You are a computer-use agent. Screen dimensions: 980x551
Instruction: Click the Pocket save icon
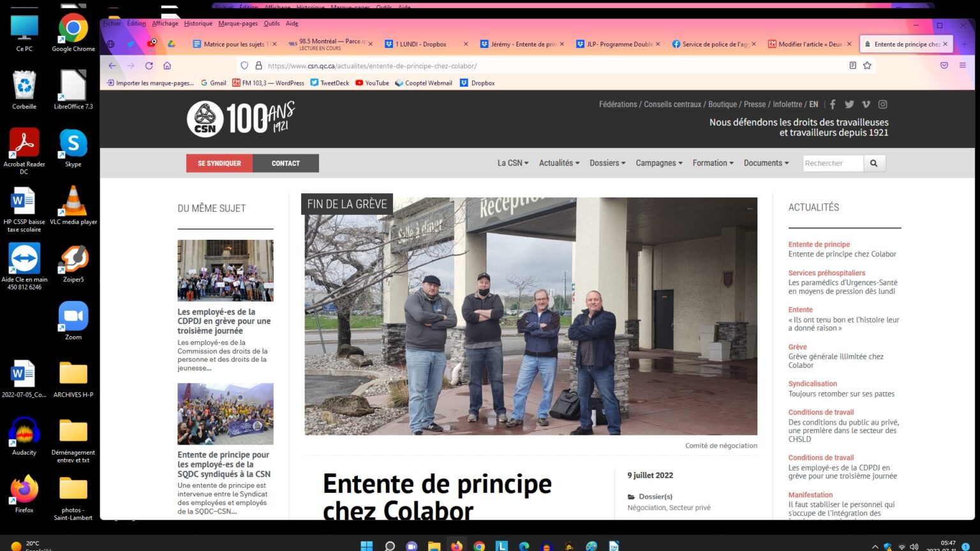point(944,66)
